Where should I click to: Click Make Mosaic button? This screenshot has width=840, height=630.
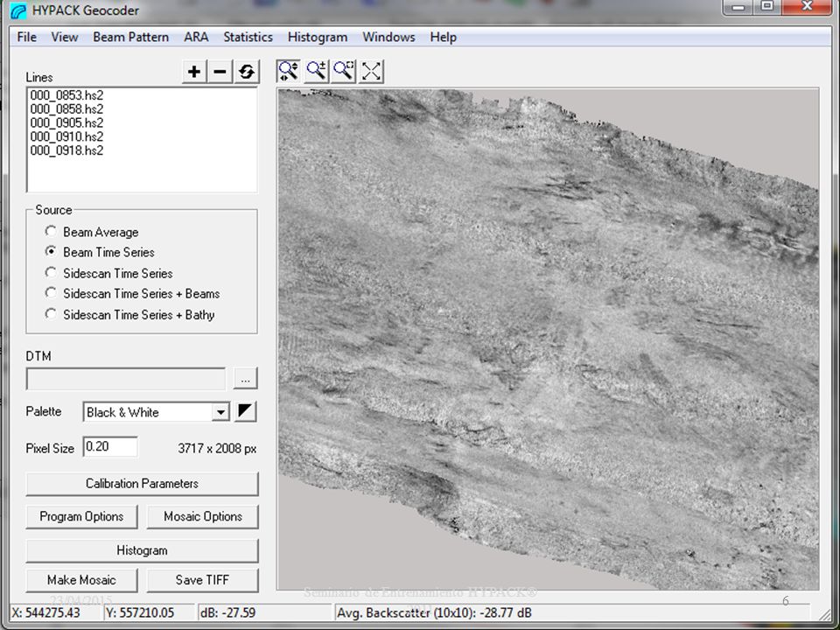point(81,579)
